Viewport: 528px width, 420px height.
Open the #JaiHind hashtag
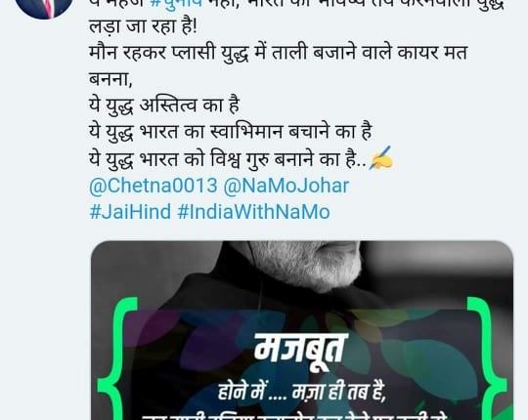(x=130, y=212)
